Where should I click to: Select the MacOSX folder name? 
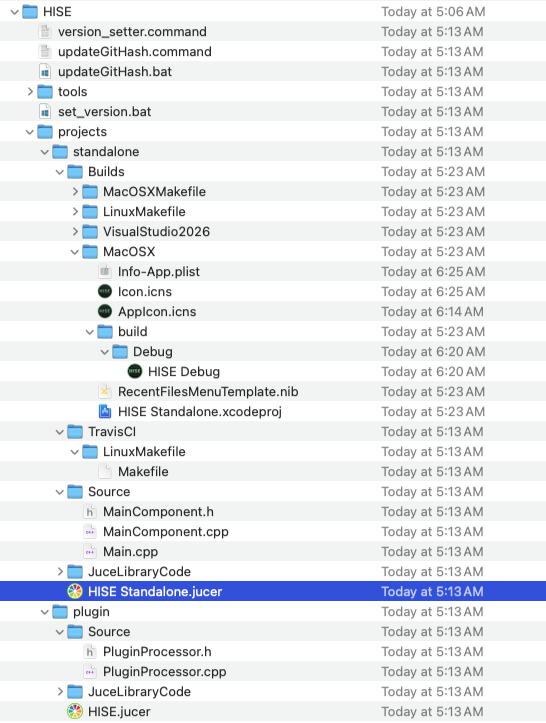pyautogui.click(x=129, y=252)
